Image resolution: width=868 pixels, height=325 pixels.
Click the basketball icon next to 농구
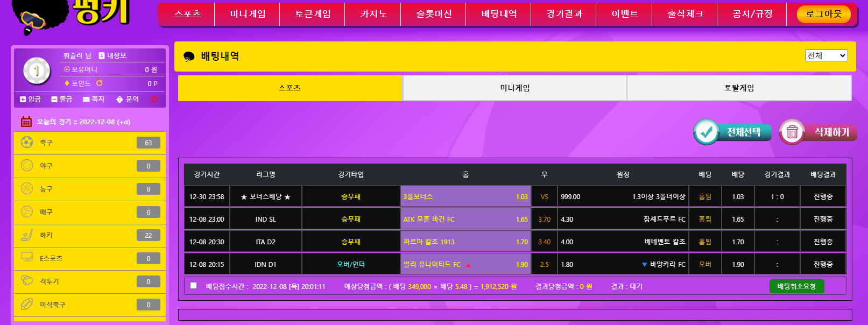[x=27, y=188]
